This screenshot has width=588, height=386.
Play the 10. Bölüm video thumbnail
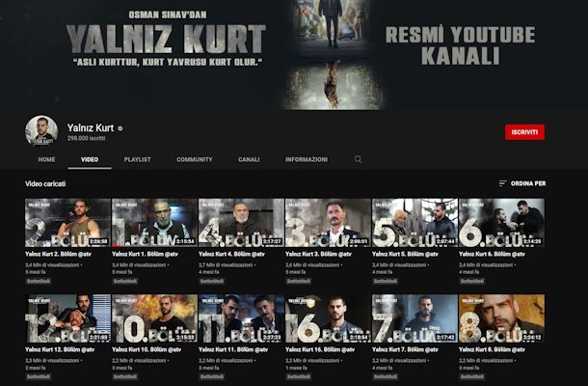pos(154,318)
